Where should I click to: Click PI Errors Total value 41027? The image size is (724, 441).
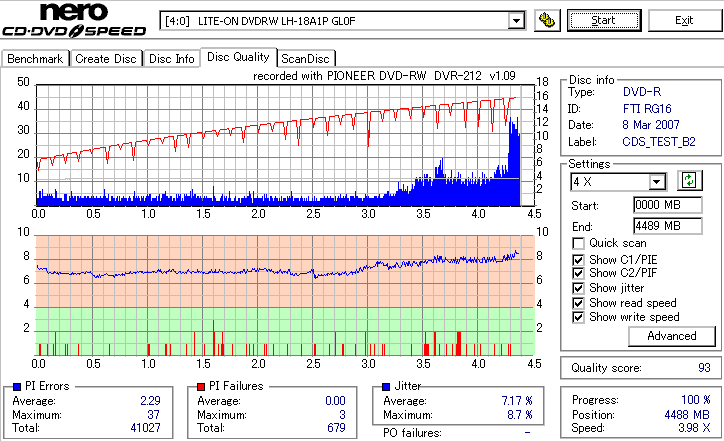point(145,428)
